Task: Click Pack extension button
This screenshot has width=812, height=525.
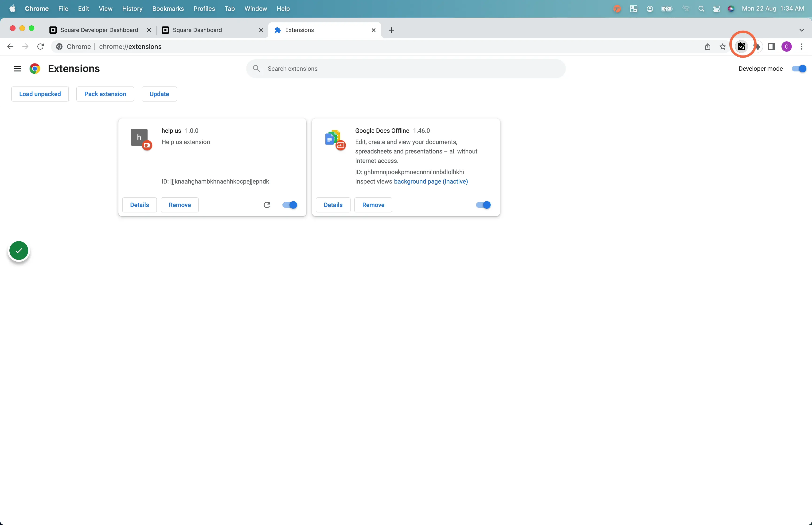Action: (105, 94)
